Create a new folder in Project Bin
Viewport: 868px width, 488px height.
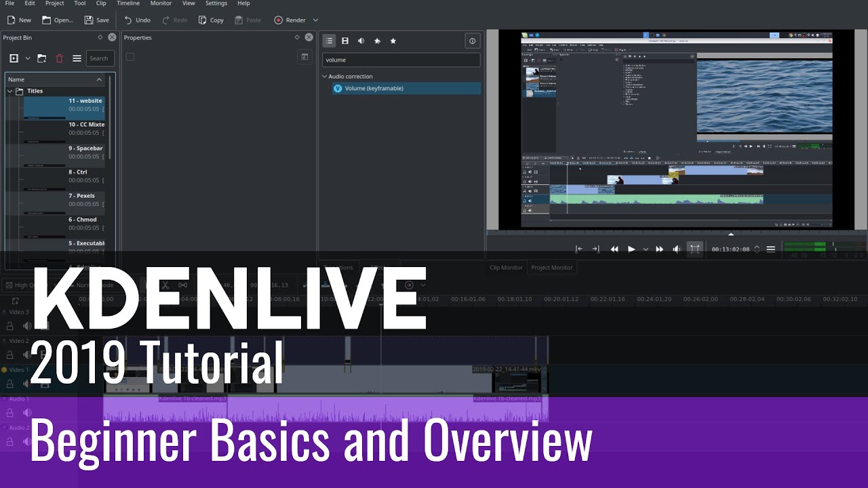[42, 58]
